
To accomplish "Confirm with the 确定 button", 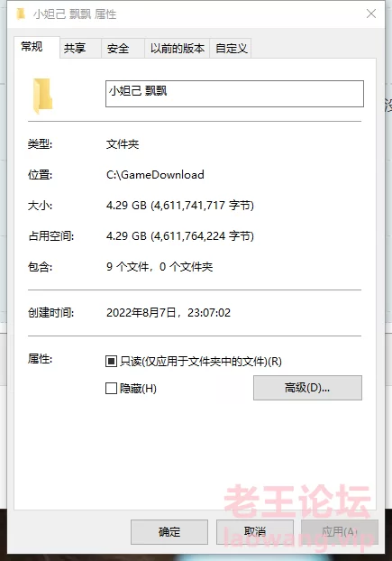I will point(169,531).
